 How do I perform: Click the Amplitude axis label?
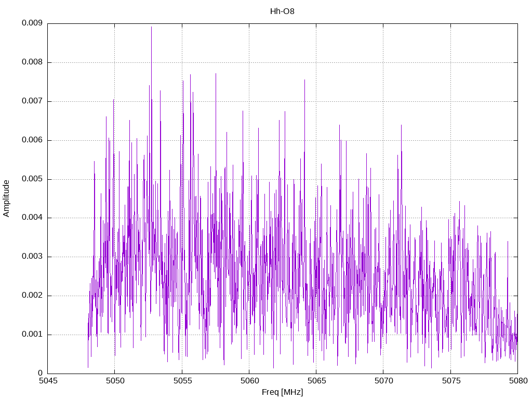[x=6, y=198]
